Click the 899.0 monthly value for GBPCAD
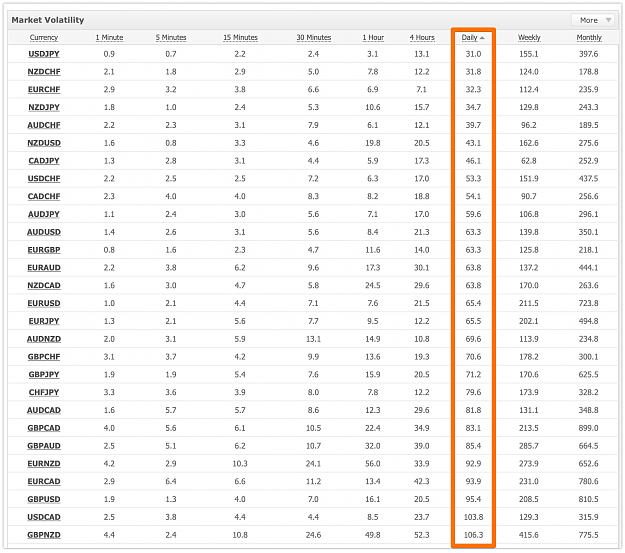 [x=589, y=428]
